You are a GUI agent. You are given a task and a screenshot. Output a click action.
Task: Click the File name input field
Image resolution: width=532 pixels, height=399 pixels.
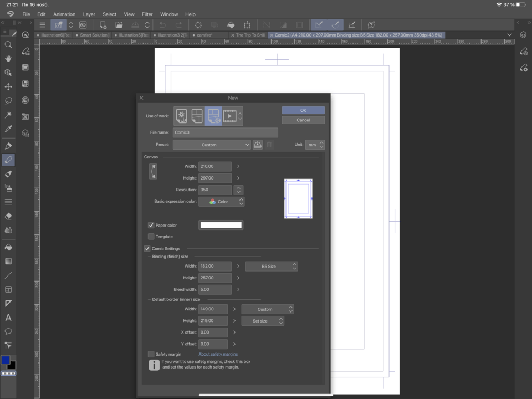pyautogui.click(x=226, y=132)
